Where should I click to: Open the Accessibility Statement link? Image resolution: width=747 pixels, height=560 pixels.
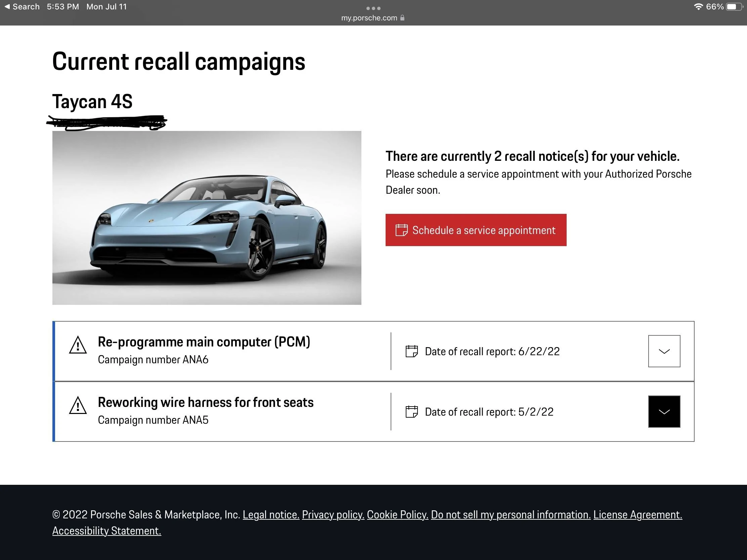coord(107,531)
